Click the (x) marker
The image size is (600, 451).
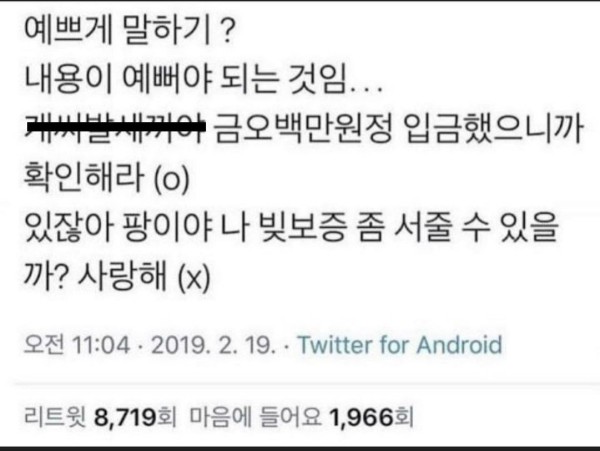tap(194, 278)
